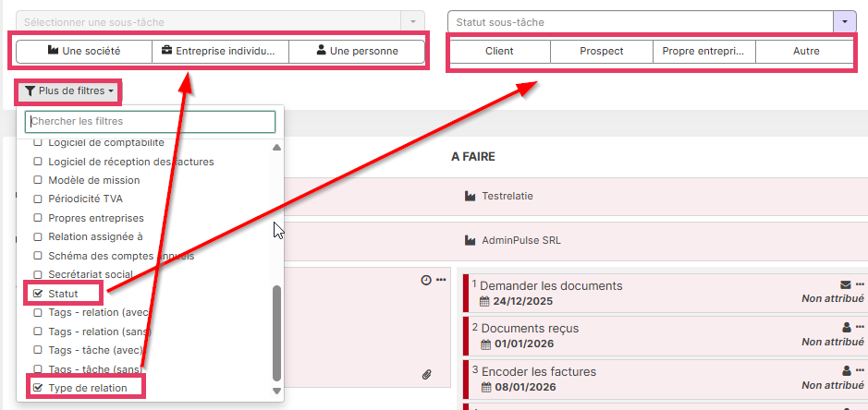
Task: Open more options on Demander les documents
Action: pyautogui.click(x=860, y=284)
